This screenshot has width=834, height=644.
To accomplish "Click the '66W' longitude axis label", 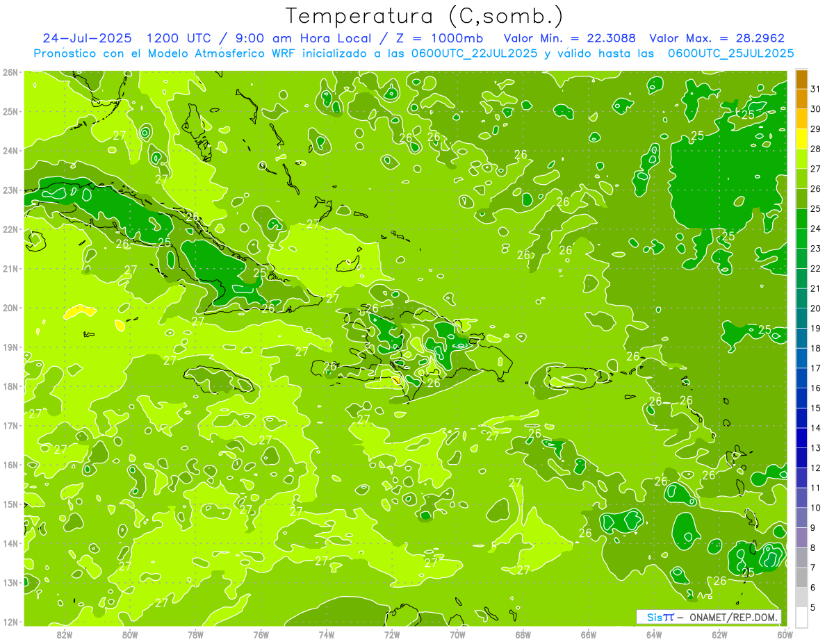I will 588,634.
